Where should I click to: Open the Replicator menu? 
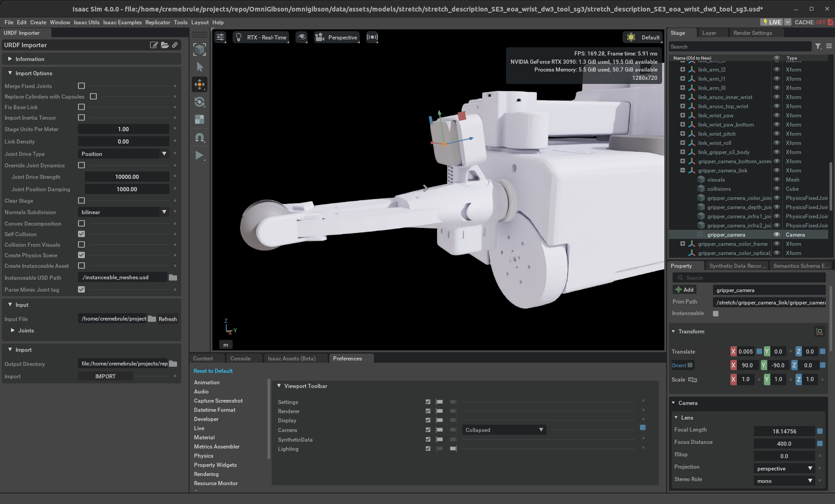point(158,22)
